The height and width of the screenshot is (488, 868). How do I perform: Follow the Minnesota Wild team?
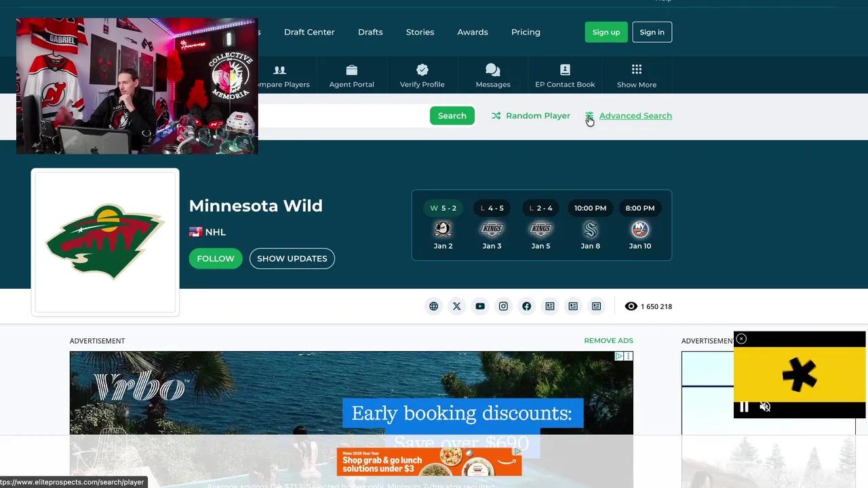[216, 258]
